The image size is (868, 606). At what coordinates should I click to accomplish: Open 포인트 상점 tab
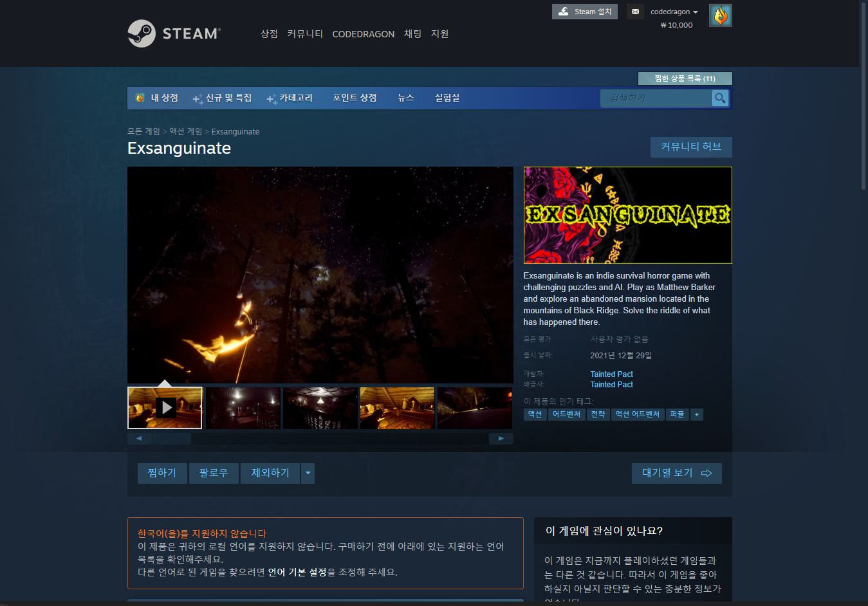point(355,98)
